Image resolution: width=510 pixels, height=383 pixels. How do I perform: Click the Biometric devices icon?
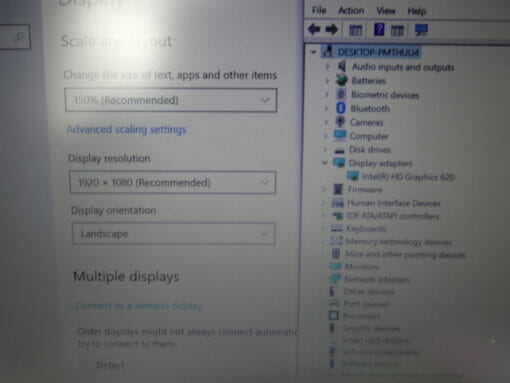point(341,94)
